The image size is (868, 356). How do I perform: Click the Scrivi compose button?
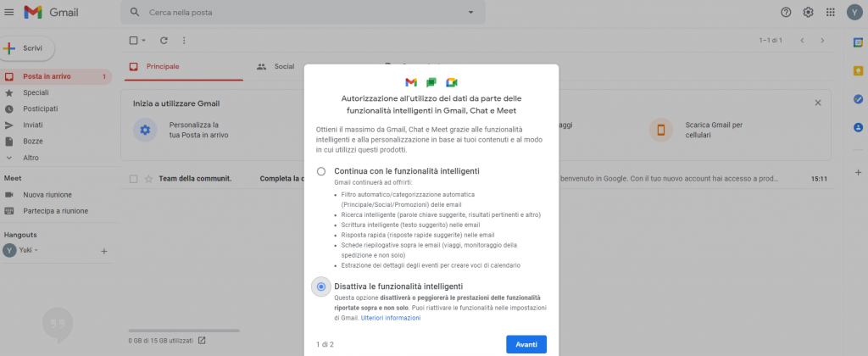pyautogui.click(x=26, y=48)
